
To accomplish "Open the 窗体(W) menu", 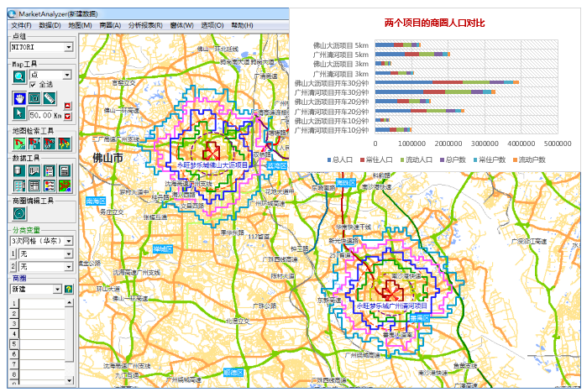I will coord(181,25).
